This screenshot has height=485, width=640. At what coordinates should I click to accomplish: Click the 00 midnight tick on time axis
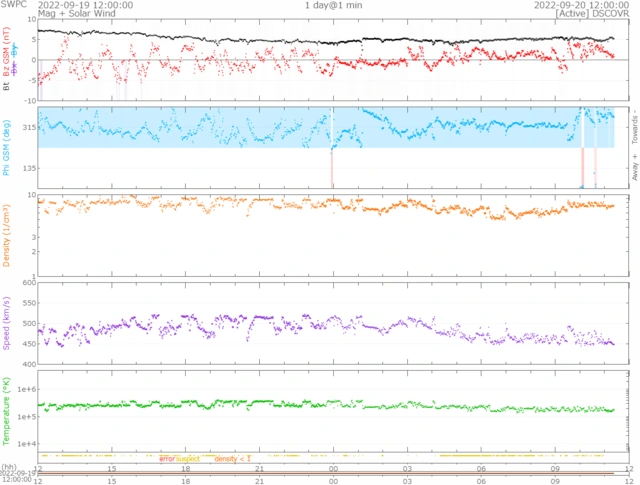click(333, 467)
